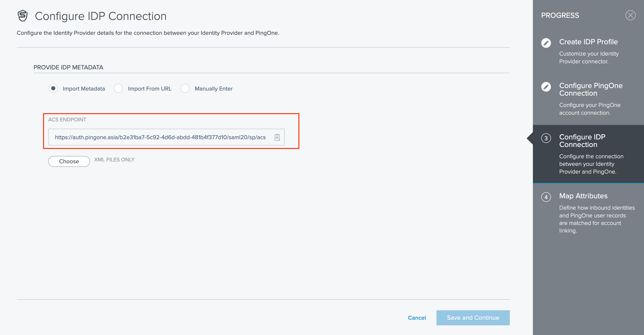Image resolution: width=644 pixels, height=335 pixels.
Task: Click Save and Continue
Action: click(x=473, y=318)
